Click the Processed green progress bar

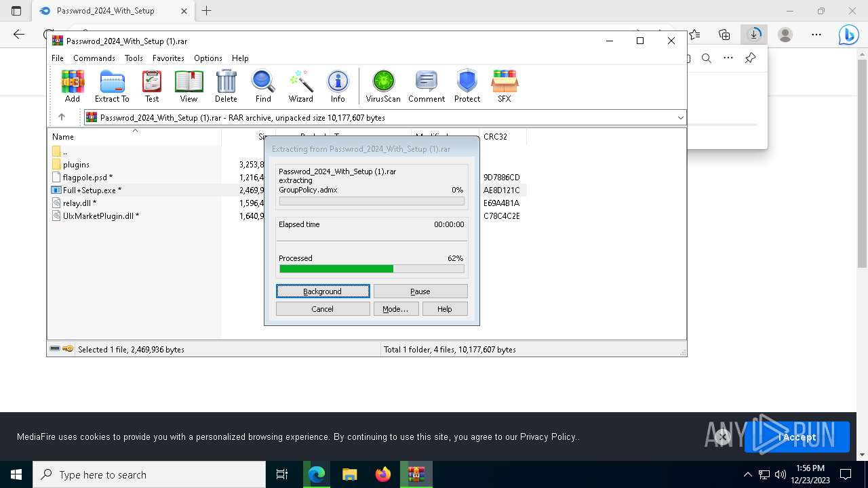[x=372, y=269]
